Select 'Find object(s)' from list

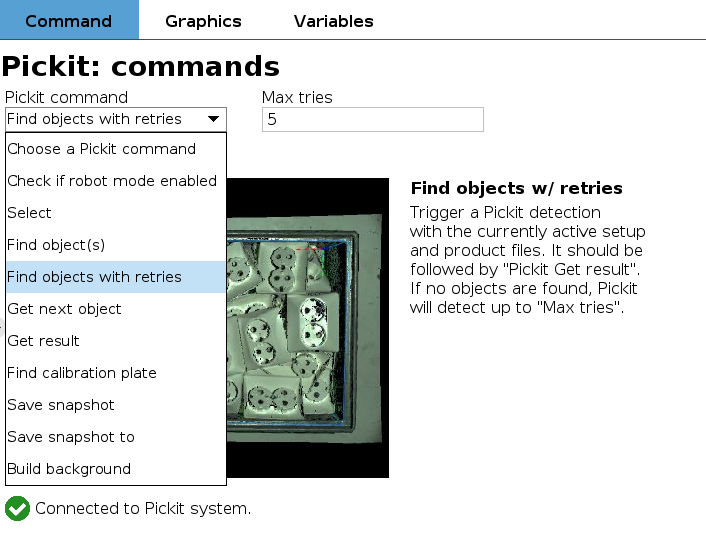[56, 245]
